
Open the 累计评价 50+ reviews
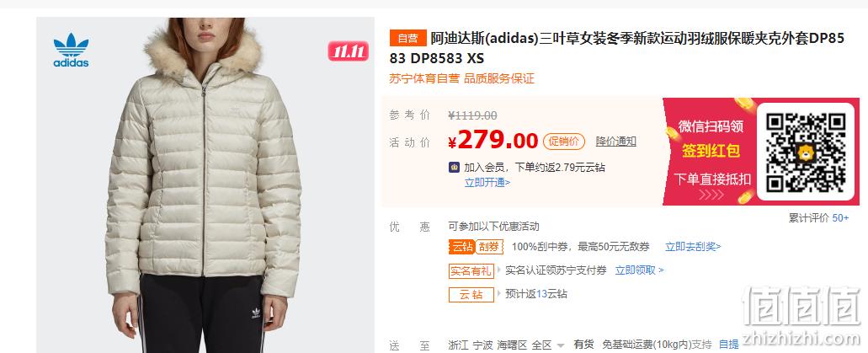click(x=818, y=218)
